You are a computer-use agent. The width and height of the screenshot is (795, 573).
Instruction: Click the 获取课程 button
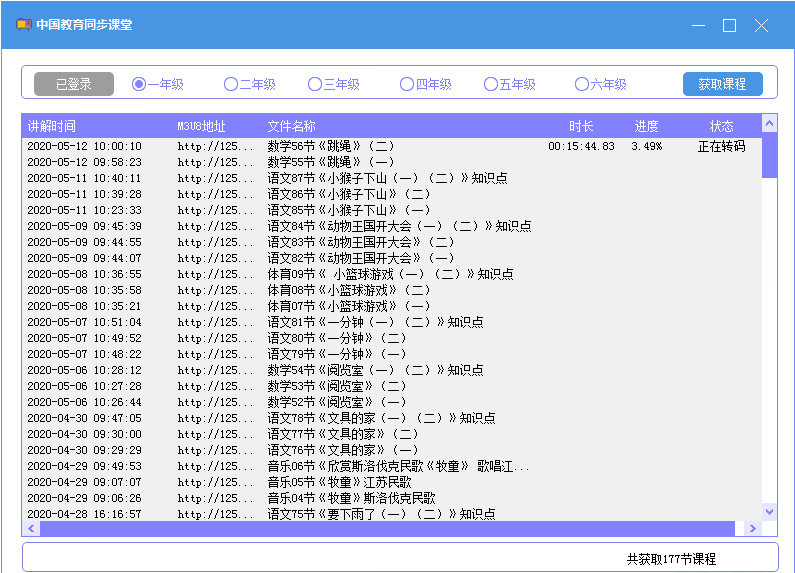pyautogui.click(x=722, y=84)
